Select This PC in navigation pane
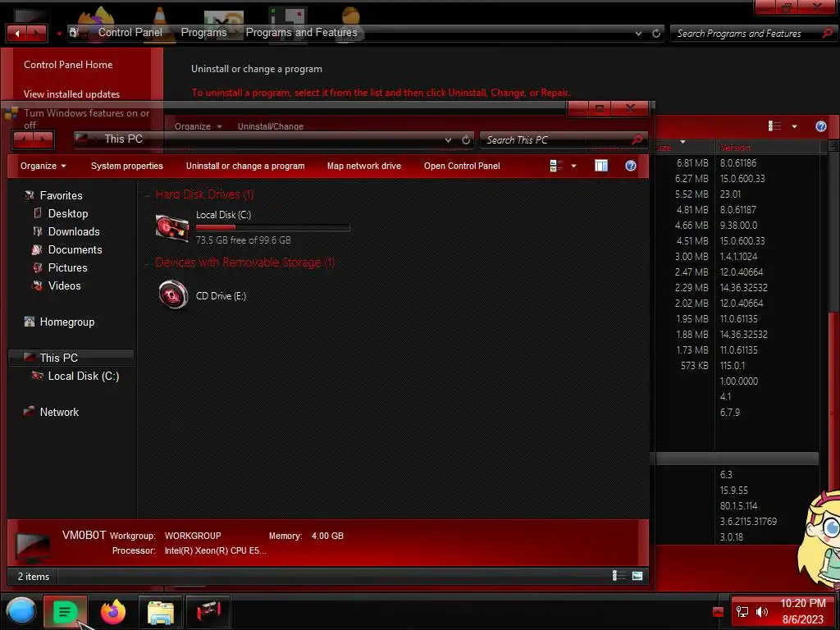The image size is (840, 630). [x=71, y=358]
